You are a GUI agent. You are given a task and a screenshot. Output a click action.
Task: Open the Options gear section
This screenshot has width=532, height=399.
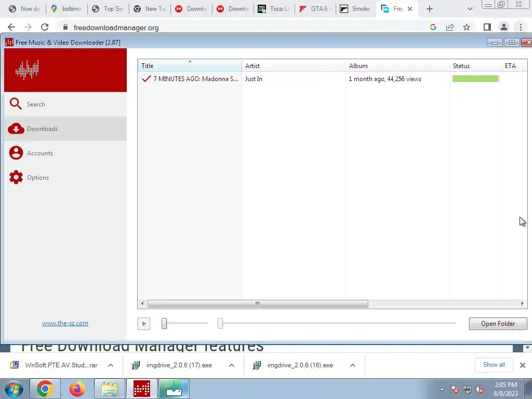click(65, 178)
